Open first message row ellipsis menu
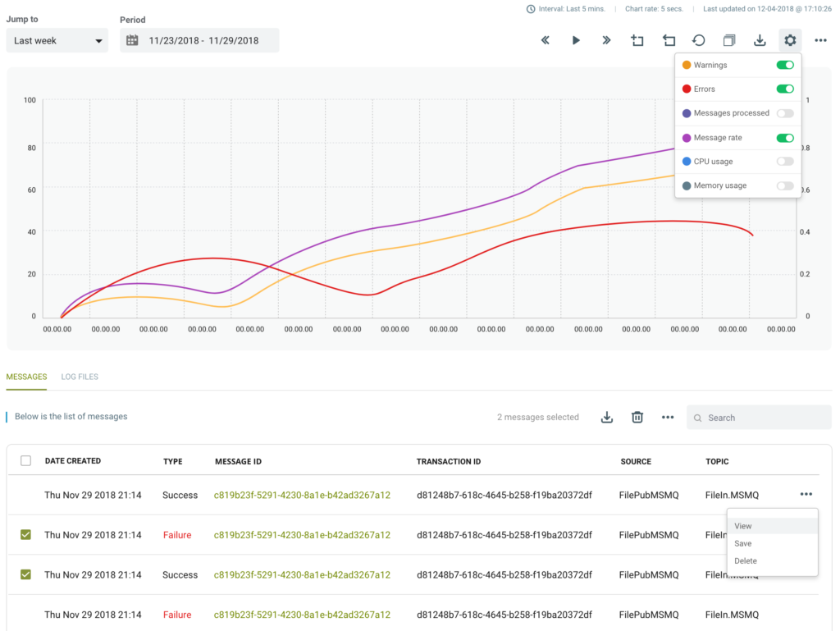This screenshot has height=631, width=840. tap(806, 495)
